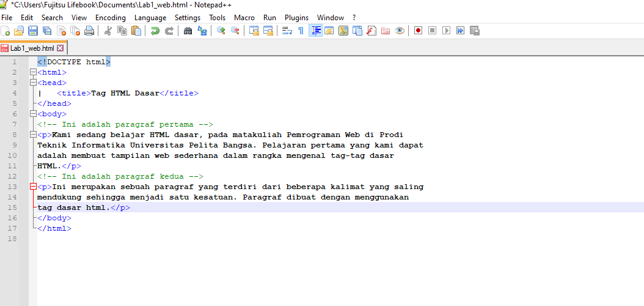Create a new file with toolbar icon
This screenshot has height=306, width=644.
coord(5,31)
